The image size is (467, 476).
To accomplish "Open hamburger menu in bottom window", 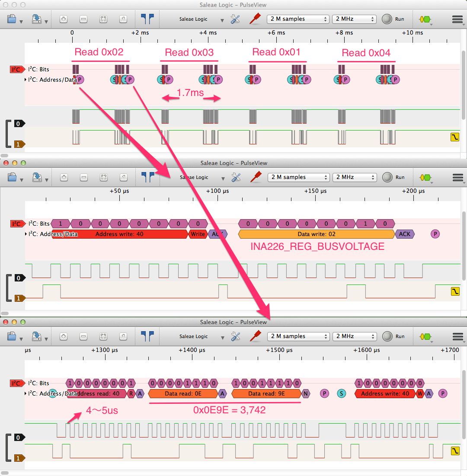I will (x=457, y=336).
